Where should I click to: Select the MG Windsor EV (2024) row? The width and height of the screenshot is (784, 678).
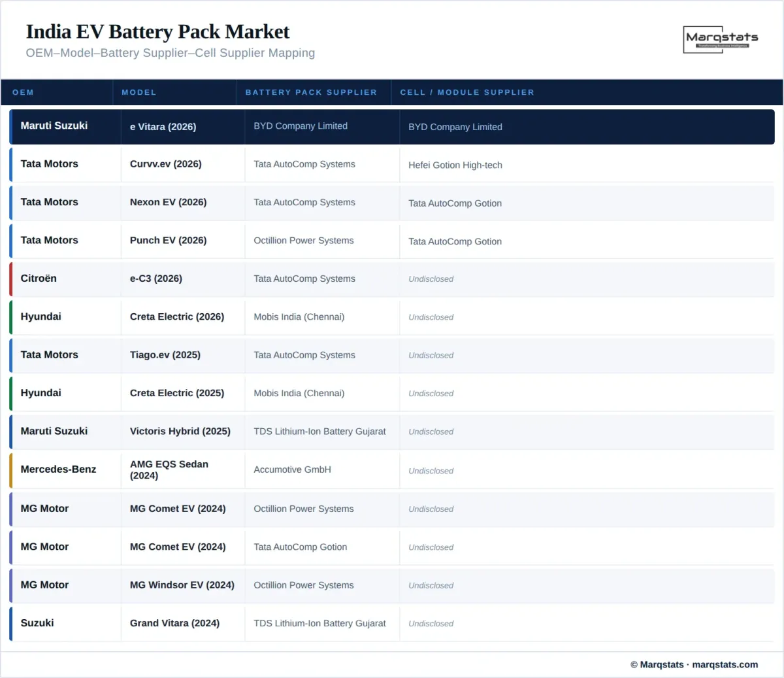[392, 585]
